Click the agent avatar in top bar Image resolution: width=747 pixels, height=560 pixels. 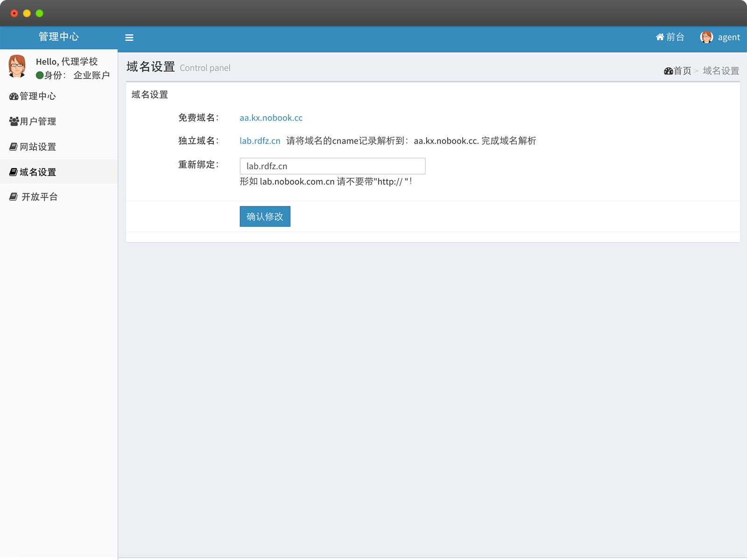[706, 37]
